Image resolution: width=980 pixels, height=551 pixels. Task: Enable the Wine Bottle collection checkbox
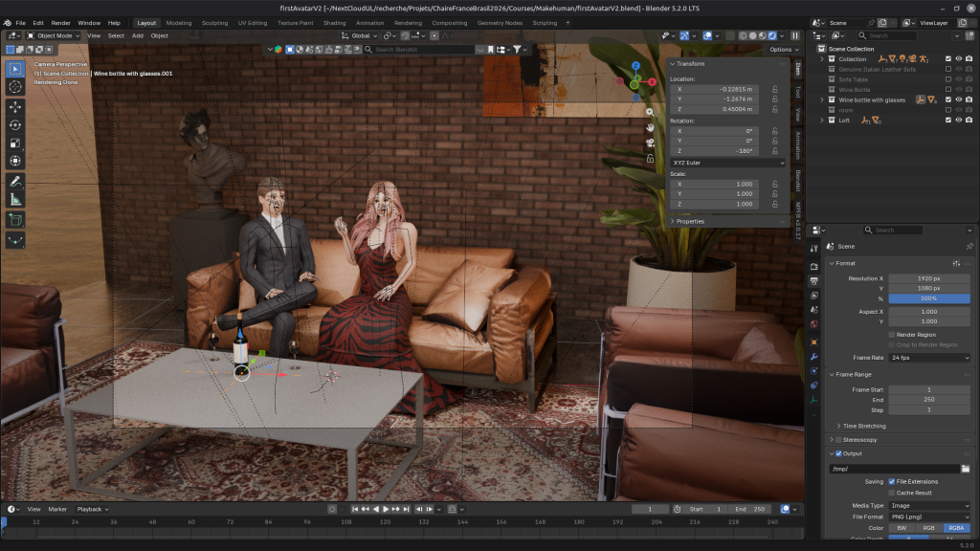[x=948, y=89]
